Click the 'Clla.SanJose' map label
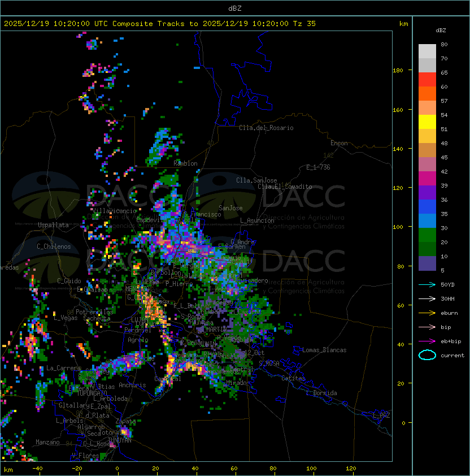470x476 pixels. (x=256, y=180)
